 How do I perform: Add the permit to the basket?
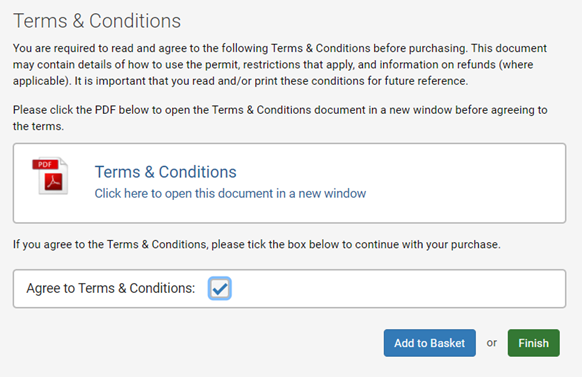429,343
